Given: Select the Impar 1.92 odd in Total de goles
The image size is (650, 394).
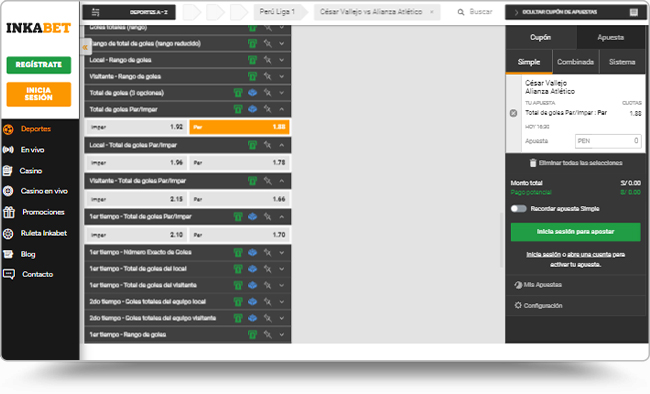Looking at the screenshot, I should pyautogui.click(x=136, y=127).
